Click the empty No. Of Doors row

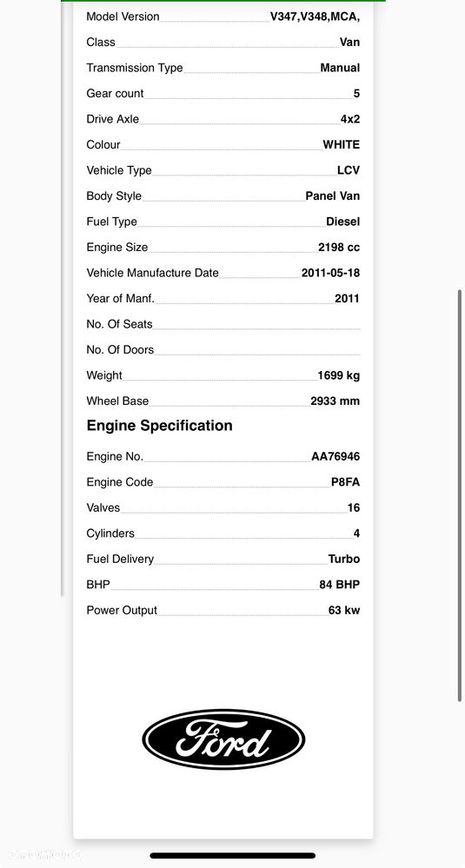(223, 350)
